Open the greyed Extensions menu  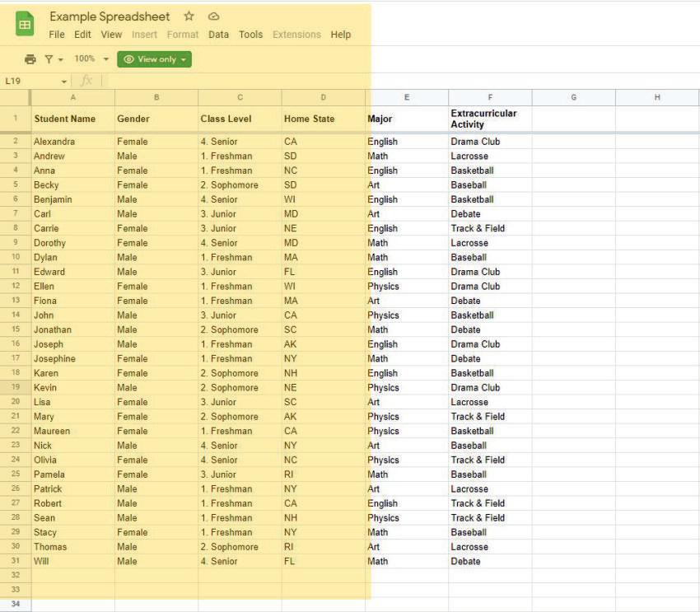[x=296, y=35]
